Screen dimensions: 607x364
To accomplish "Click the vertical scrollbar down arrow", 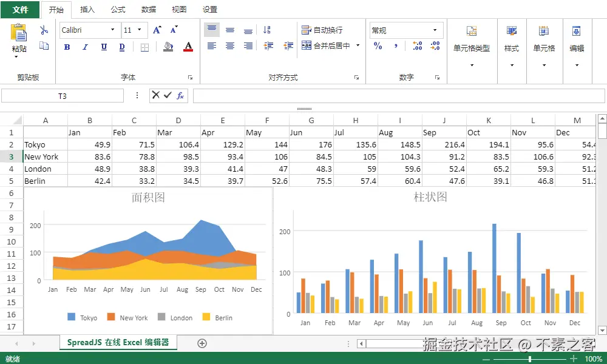I will 602,331.
